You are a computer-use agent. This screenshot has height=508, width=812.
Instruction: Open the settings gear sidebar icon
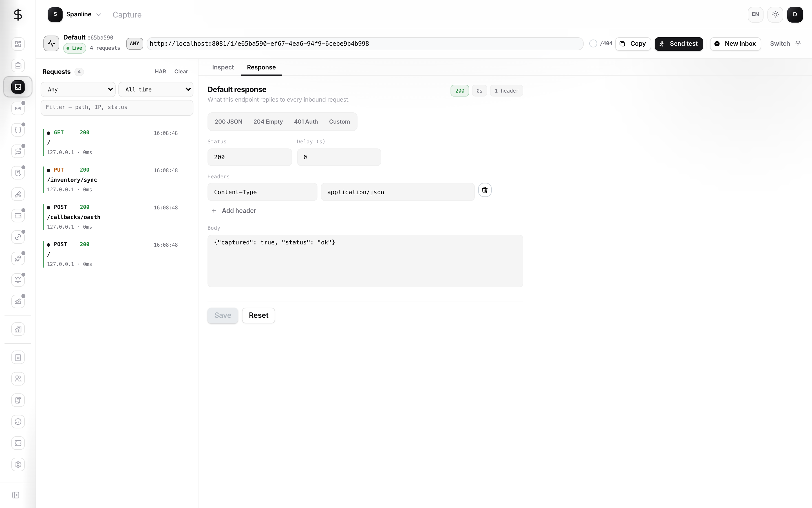pos(18,465)
